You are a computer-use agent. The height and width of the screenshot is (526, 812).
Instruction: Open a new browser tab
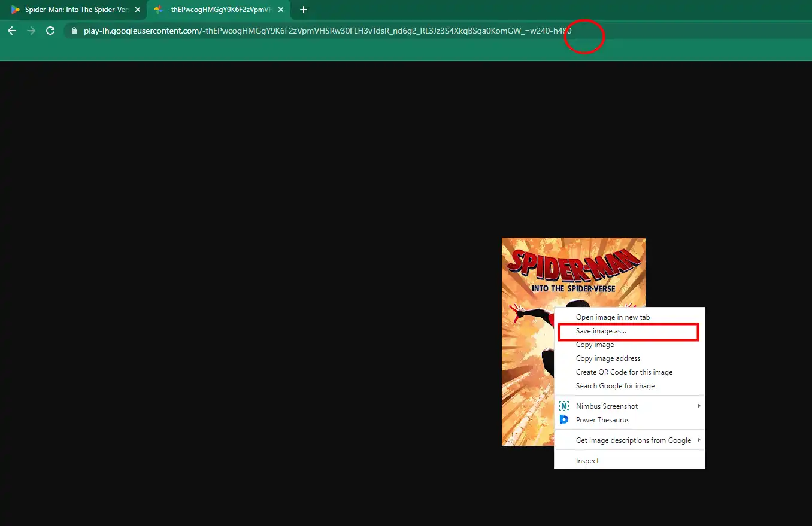tap(304, 10)
